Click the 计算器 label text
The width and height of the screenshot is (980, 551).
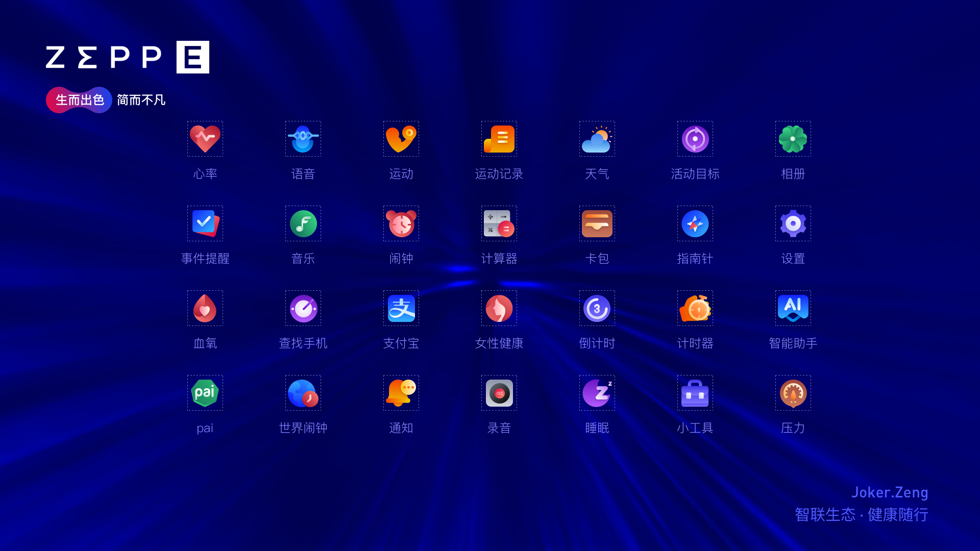coord(499,259)
